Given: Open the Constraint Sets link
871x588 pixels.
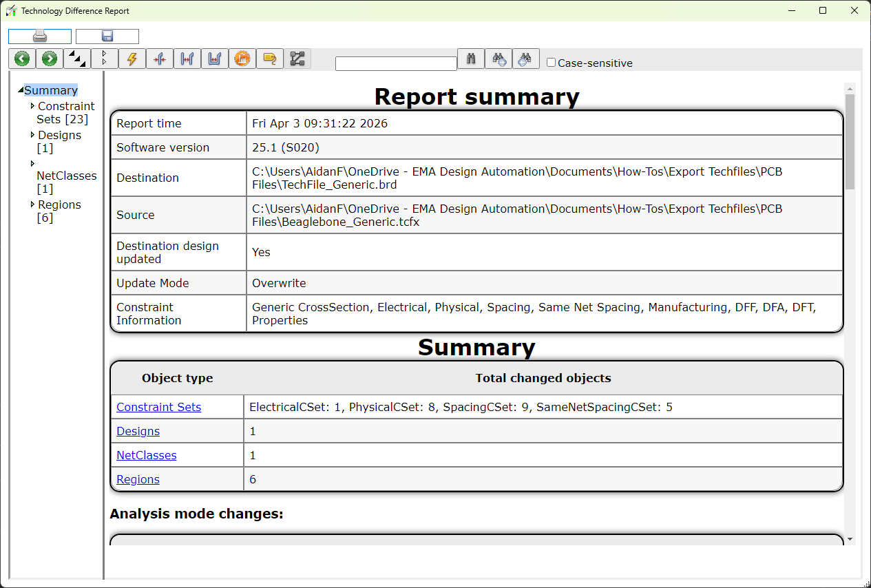Looking at the screenshot, I should tap(158, 407).
